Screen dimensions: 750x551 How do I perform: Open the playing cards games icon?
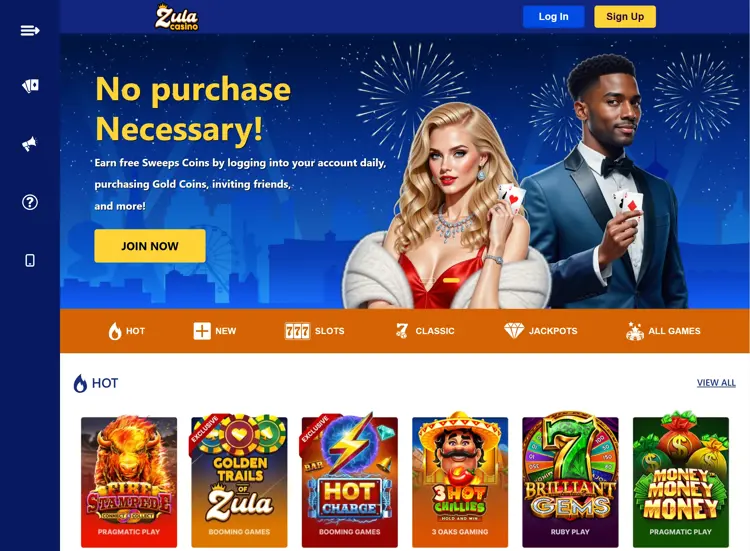point(30,86)
